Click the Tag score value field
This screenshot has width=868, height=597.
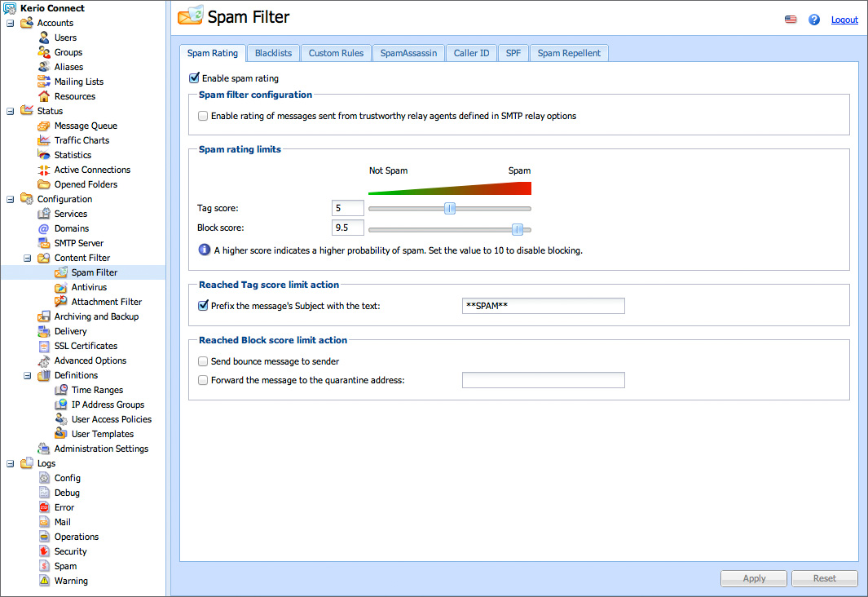(x=348, y=208)
